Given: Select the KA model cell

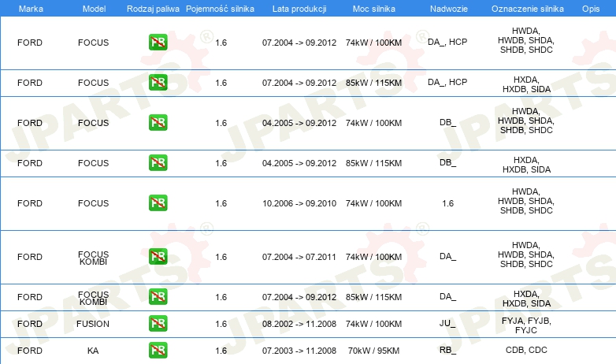Looking at the screenshot, I should pos(93,351).
